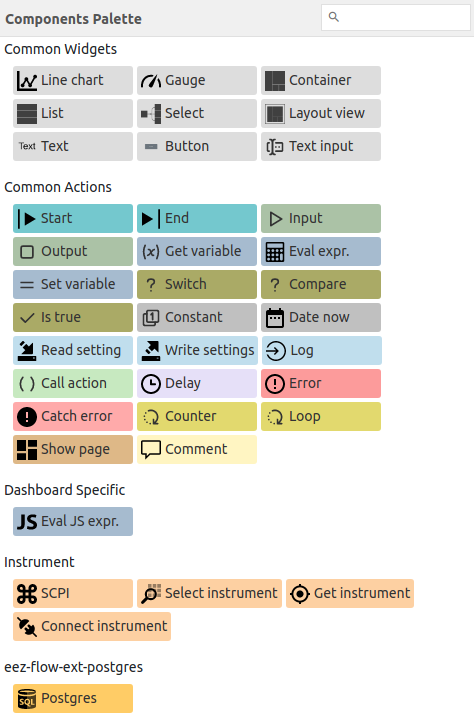Click the Loop action component
474x728 pixels.
click(321, 417)
